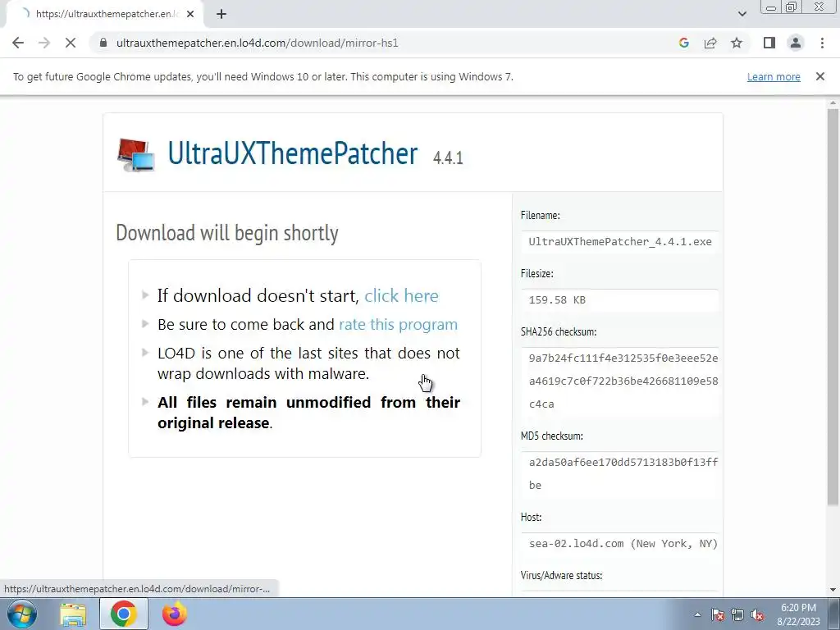The width and height of the screenshot is (840, 630).
Task: Open Chrome side panel
Action: pyautogui.click(x=769, y=43)
